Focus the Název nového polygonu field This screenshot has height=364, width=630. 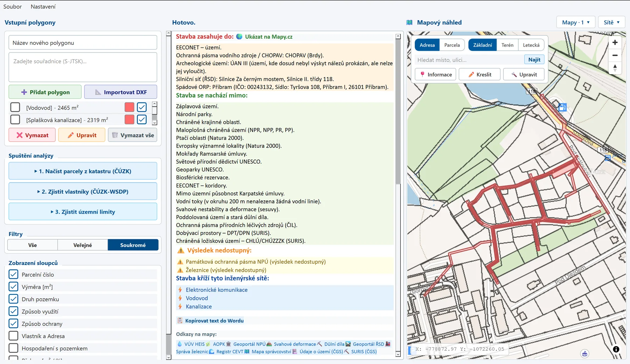[x=83, y=43]
